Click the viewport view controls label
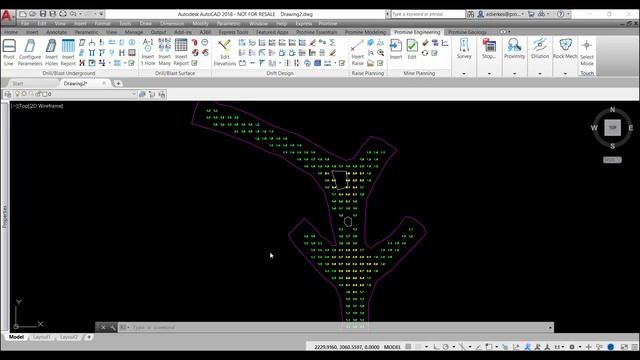The image size is (640, 360). [x=37, y=106]
